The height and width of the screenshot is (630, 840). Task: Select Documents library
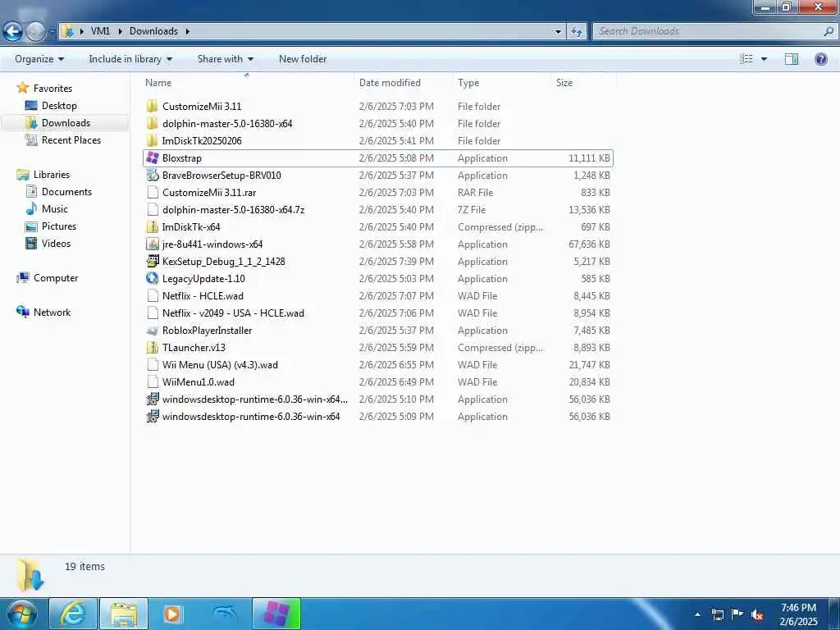click(x=66, y=192)
